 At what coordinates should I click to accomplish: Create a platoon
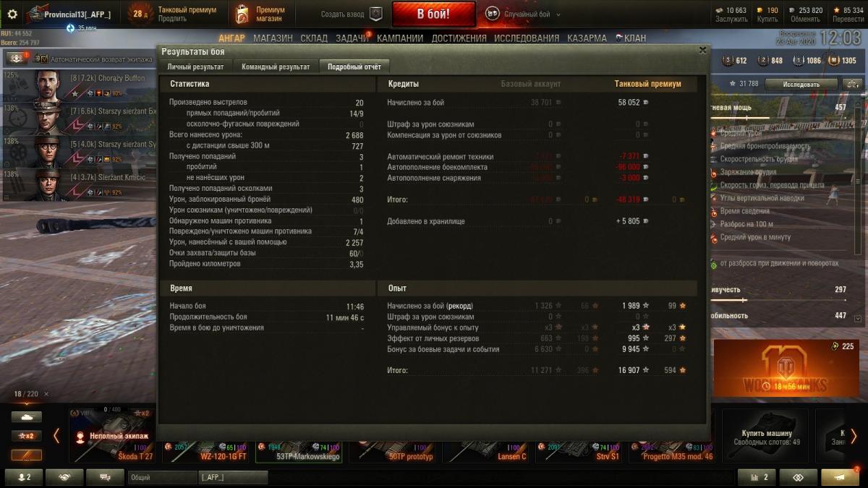pyautogui.click(x=352, y=14)
